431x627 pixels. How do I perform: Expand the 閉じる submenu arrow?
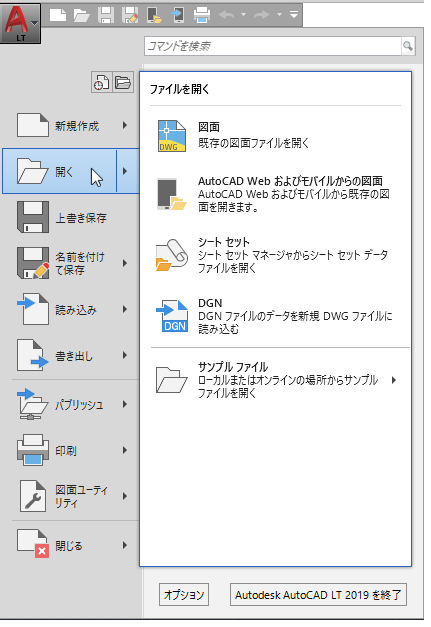tap(125, 545)
